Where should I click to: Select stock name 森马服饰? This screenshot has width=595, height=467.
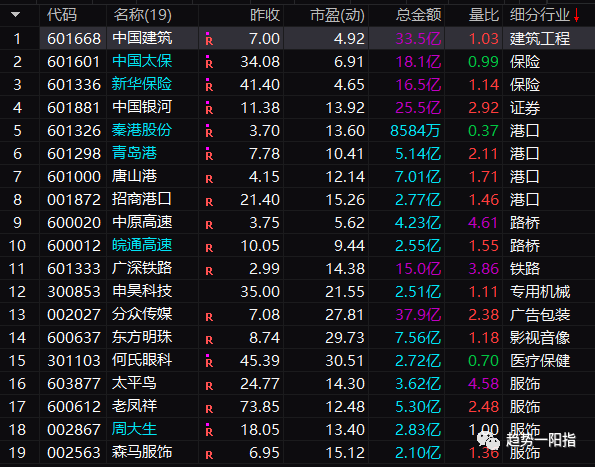(x=142, y=452)
